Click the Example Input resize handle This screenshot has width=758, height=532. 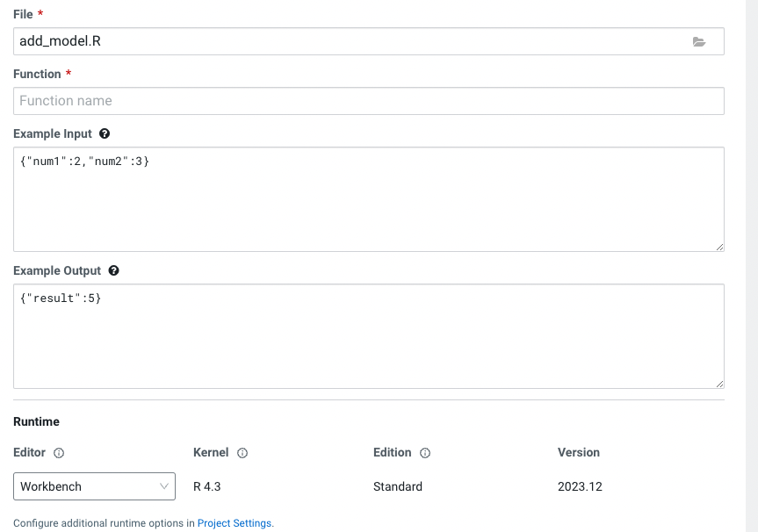pyautogui.click(x=719, y=247)
